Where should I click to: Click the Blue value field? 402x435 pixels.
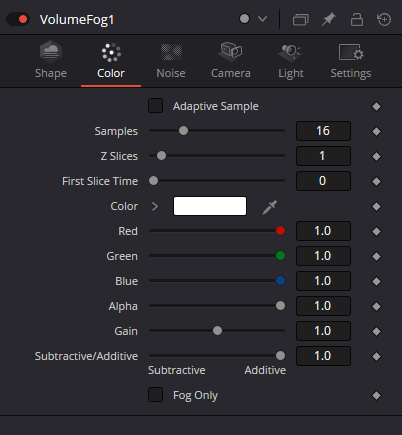[x=323, y=281]
